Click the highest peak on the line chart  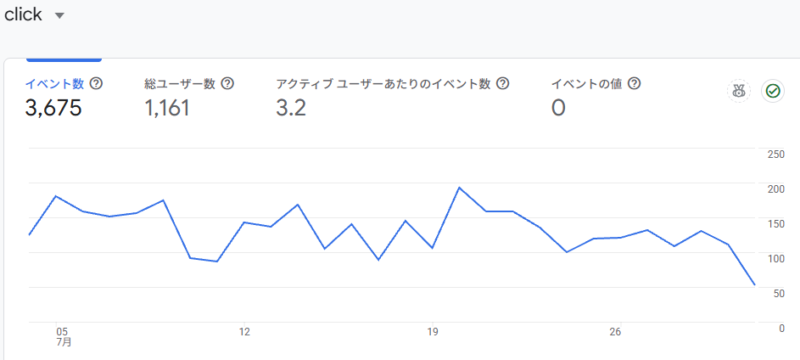tap(459, 188)
